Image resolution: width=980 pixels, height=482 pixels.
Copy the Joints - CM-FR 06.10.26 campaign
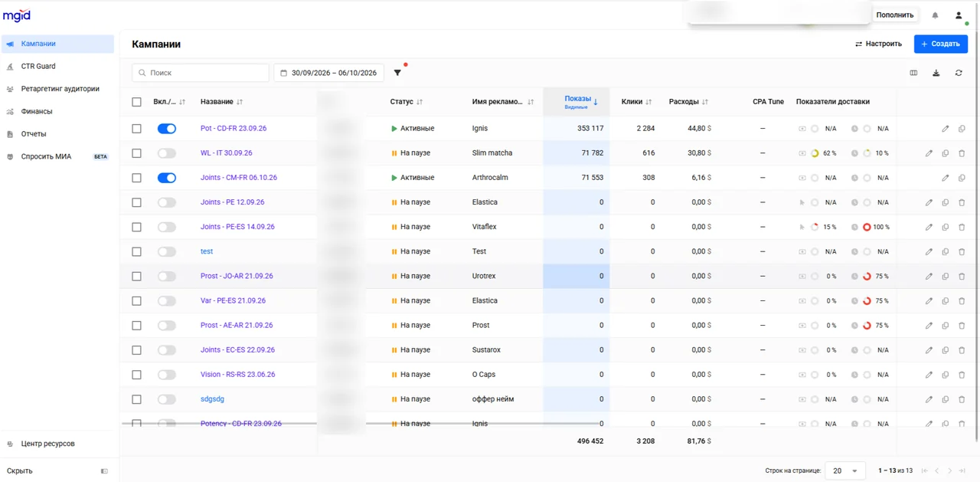tap(962, 178)
